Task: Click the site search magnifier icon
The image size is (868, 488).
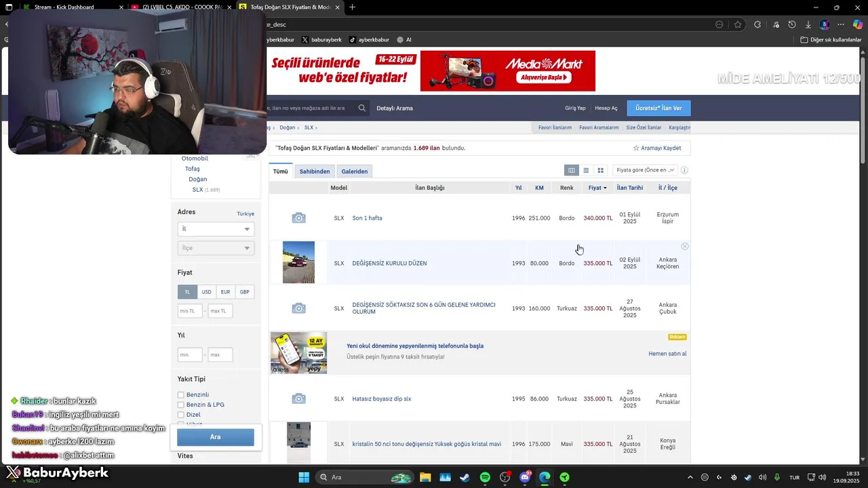Action: point(362,108)
